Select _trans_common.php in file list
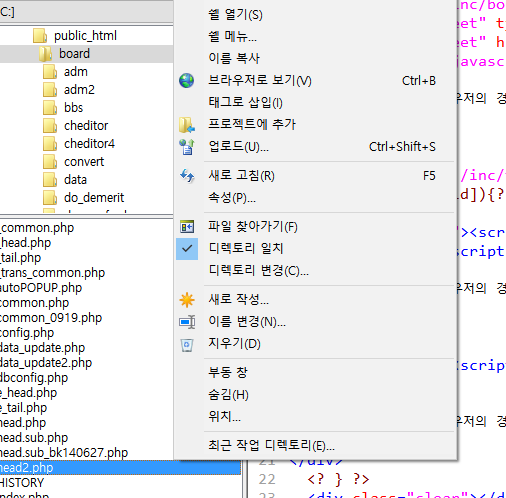This screenshot has height=498, width=506. [52, 273]
